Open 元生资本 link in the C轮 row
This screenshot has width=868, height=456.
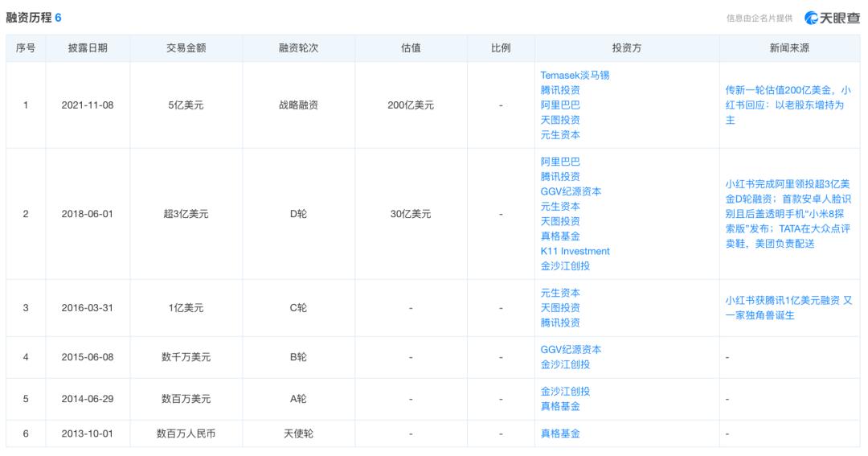coord(560,293)
